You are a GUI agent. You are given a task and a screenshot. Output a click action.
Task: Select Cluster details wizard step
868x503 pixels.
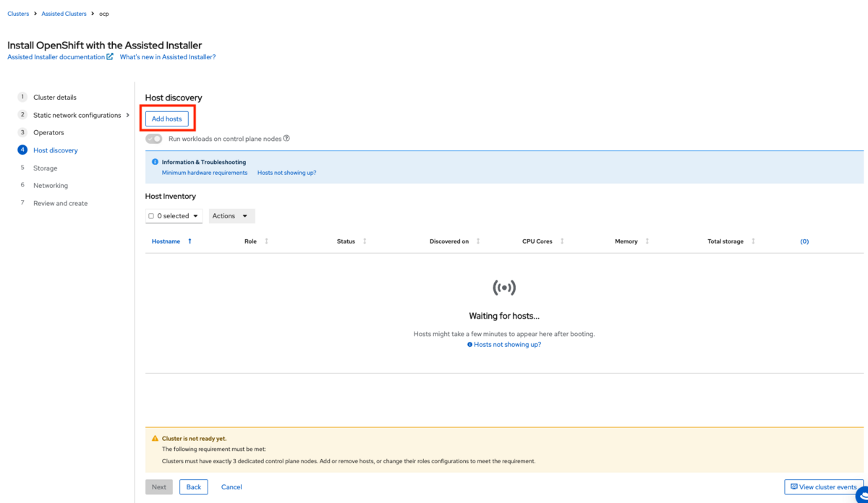(55, 98)
